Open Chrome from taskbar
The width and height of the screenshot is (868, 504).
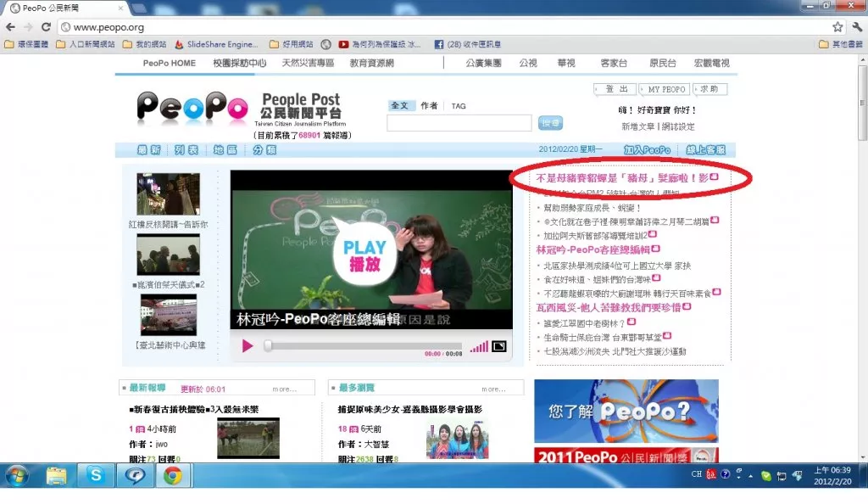[173, 476]
